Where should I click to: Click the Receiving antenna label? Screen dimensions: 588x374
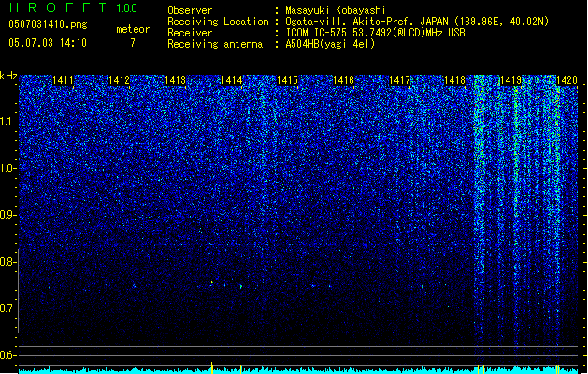(215, 44)
